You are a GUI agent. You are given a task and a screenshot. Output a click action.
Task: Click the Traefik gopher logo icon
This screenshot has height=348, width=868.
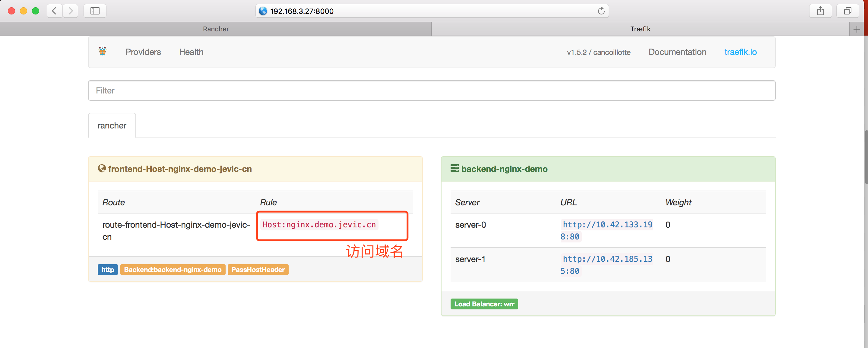(x=103, y=51)
